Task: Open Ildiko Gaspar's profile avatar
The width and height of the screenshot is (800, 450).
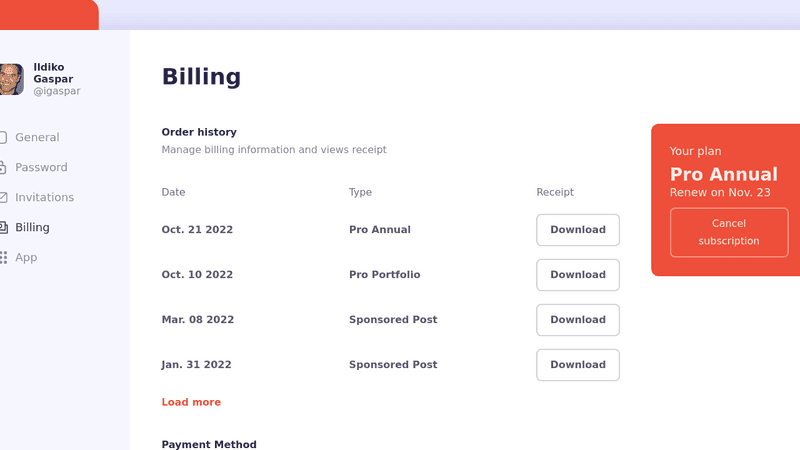Action: pos(11,79)
